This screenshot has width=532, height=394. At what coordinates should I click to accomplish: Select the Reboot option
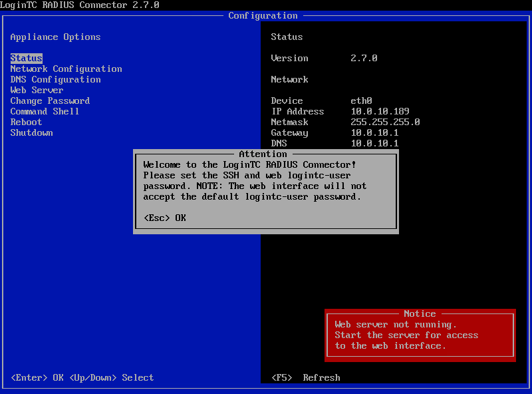pos(26,122)
